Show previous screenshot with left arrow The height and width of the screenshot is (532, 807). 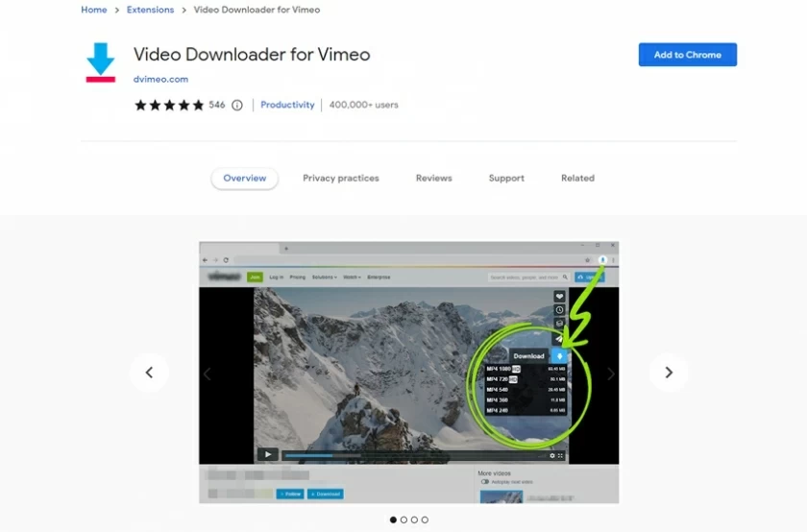tap(149, 373)
